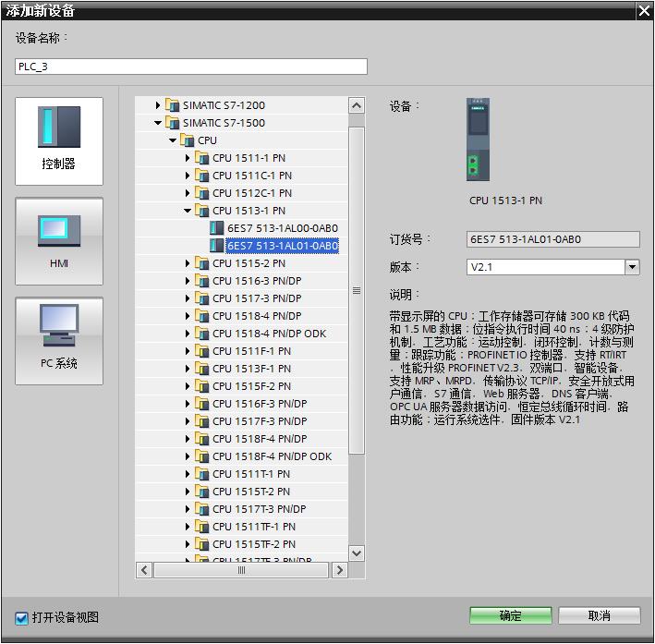This screenshot has width=655, height=644.
Task: Click the CPU 1512C-1 PN folder icon
Action: pos(202,193)
